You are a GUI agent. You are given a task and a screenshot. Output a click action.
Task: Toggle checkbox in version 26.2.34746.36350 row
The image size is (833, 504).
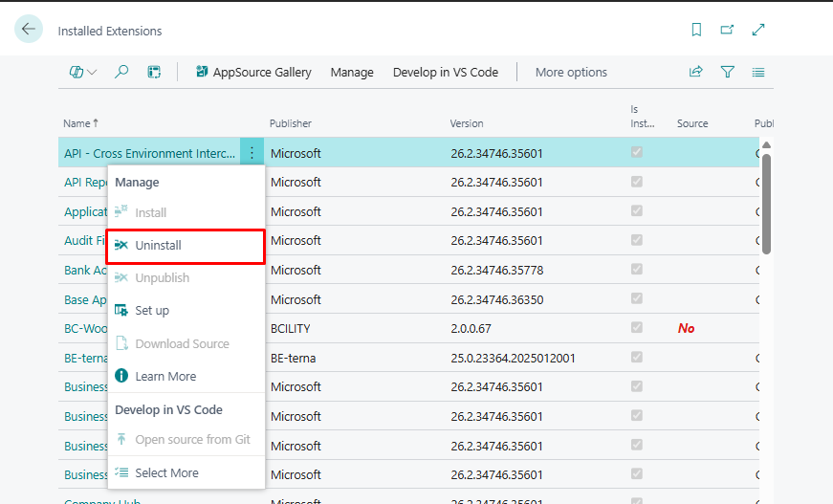pos(636,298)
